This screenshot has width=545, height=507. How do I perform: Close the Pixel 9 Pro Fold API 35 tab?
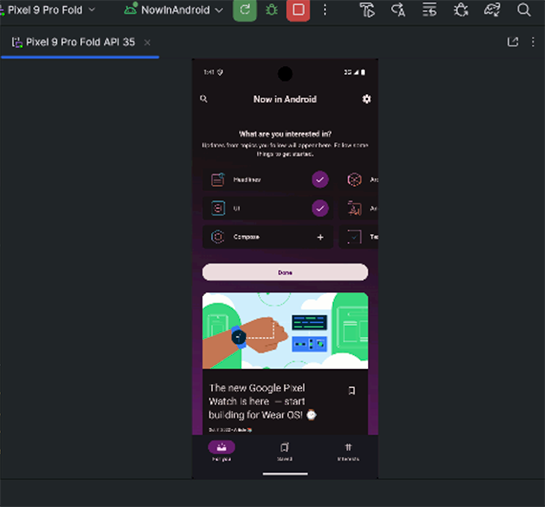pos(147,42)
